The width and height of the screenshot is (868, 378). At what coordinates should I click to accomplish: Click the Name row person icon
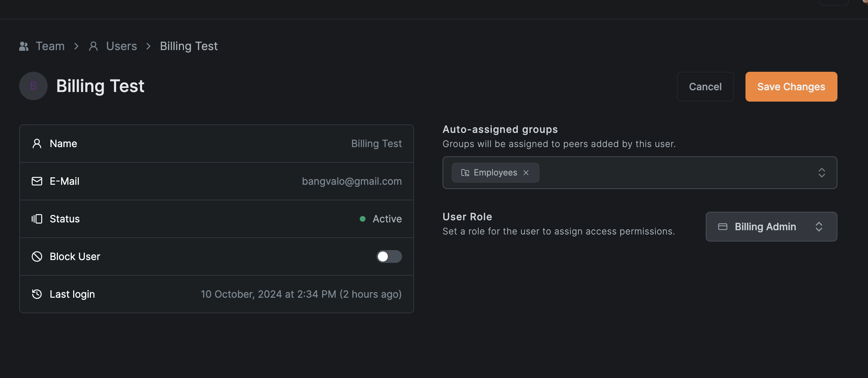pyautogui.click(x=37, y=144)
